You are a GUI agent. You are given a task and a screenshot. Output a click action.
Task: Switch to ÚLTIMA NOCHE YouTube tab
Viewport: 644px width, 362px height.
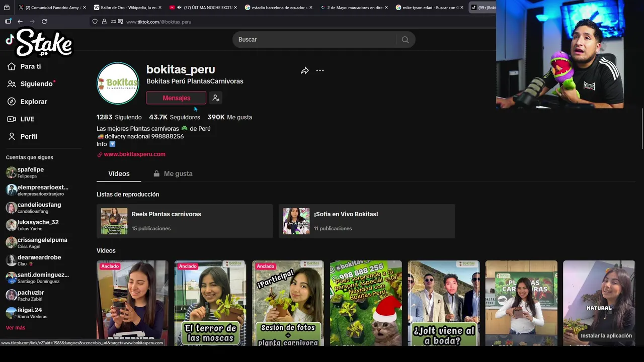click(x=204, y=8)
